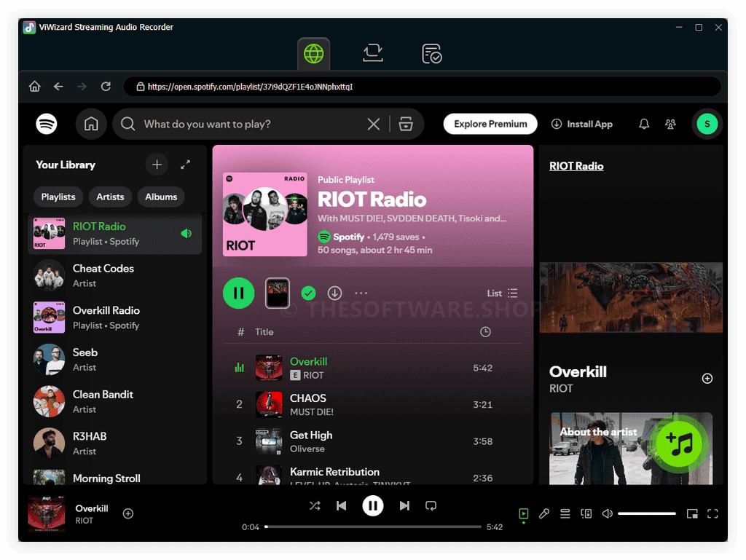Navigate back with the arrow button
This screenshot has height=560, width=746.
(x=58, y=87)
